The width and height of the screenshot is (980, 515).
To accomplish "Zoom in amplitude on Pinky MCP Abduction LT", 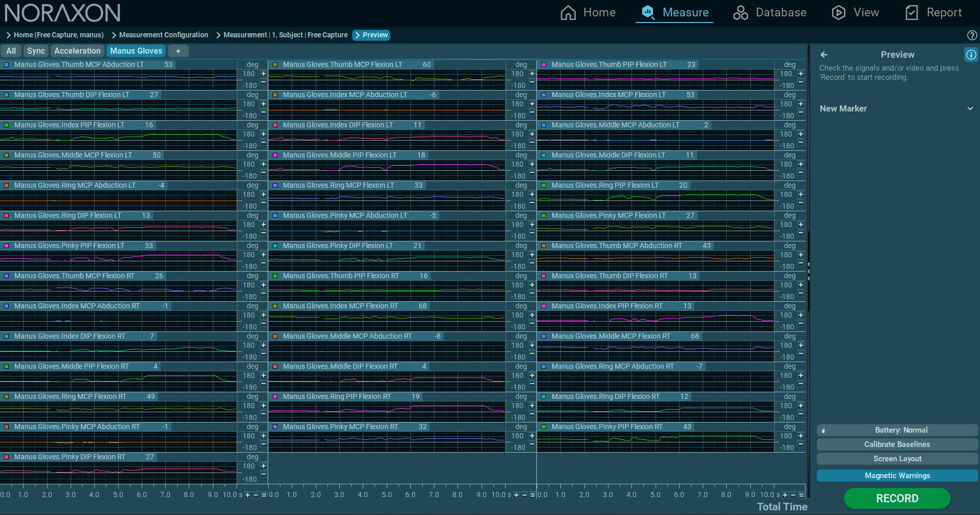I will tap(532, 225).
